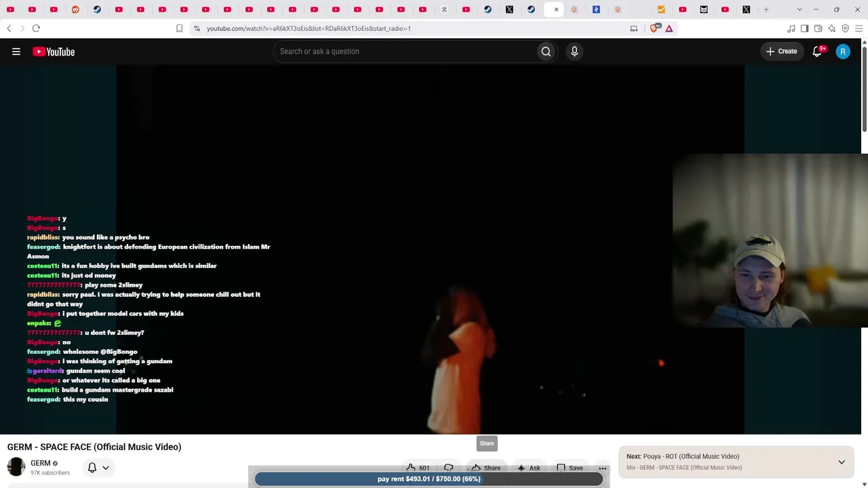Click the search magnifier button
Image resolution: width=868 pixels, height=488 pixels.
pyautogui.click(x=546, y=52)
